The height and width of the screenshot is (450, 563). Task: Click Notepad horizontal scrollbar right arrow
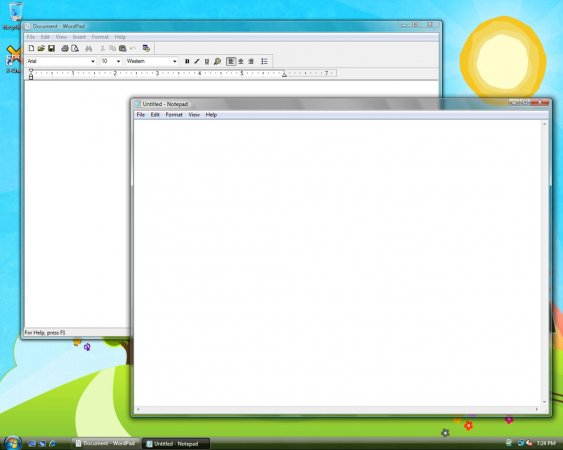tap(537, 409)
